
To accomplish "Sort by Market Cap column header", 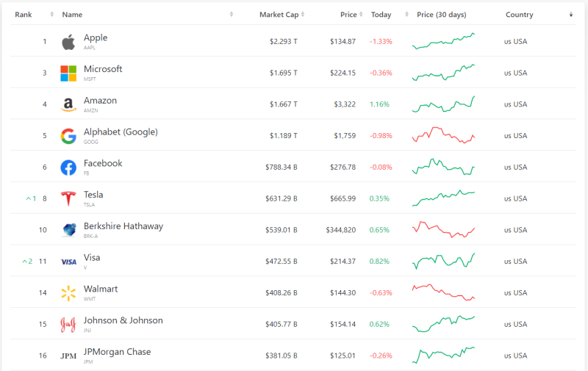I will tap(279, 15).
